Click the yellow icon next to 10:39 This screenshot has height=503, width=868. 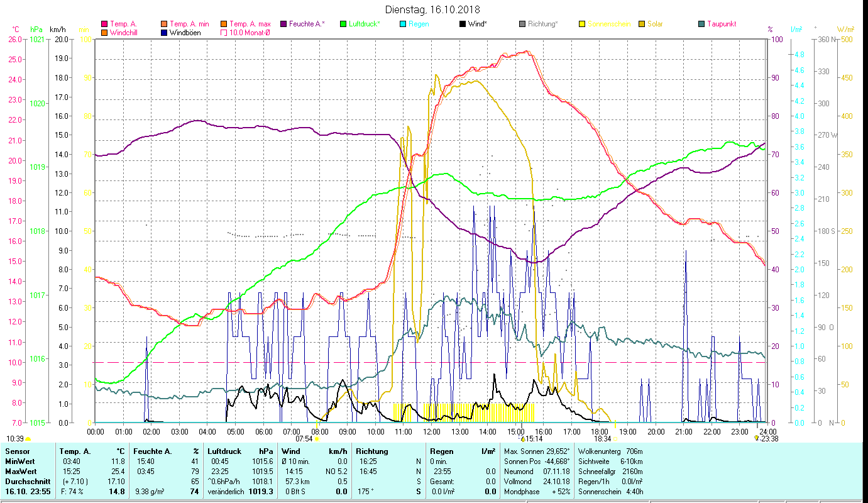tap(28, 439)
